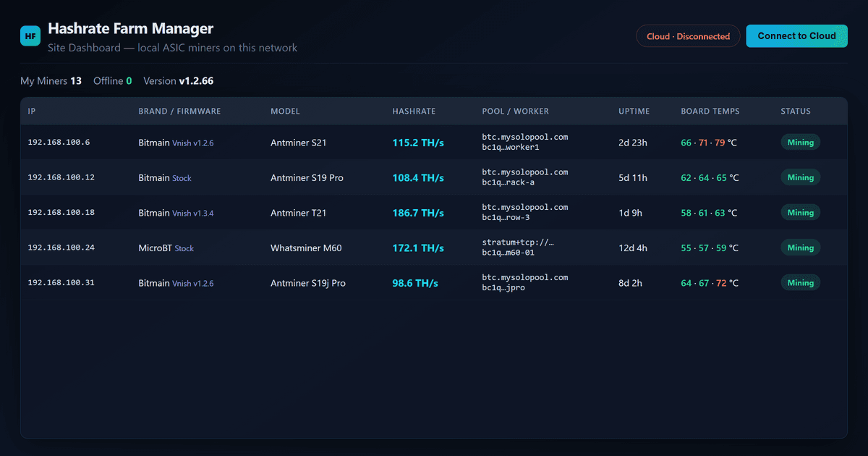Select IP address 192.168.100.12
The height and width of the screenshot is (456, 868).
61,177
